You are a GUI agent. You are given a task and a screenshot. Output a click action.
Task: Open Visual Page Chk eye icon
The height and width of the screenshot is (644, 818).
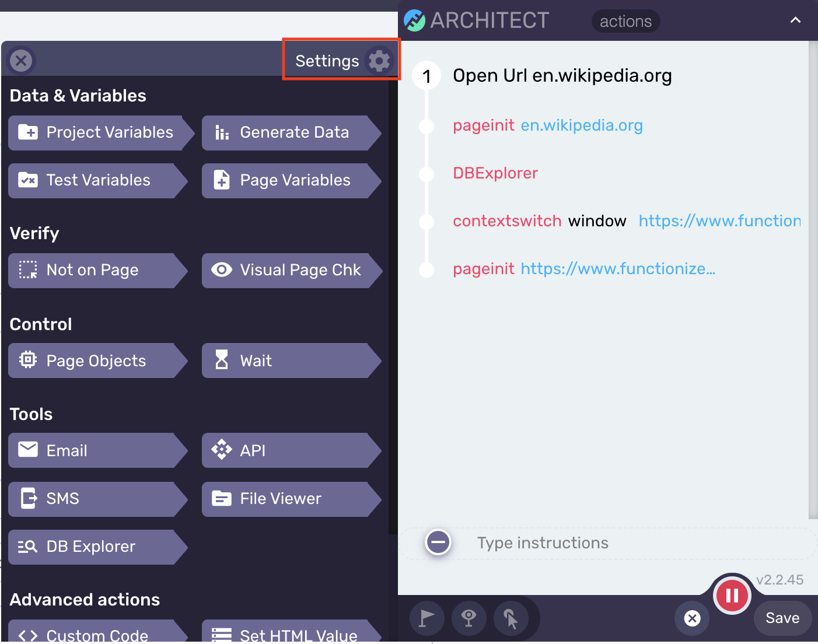[x=222, y=269]
